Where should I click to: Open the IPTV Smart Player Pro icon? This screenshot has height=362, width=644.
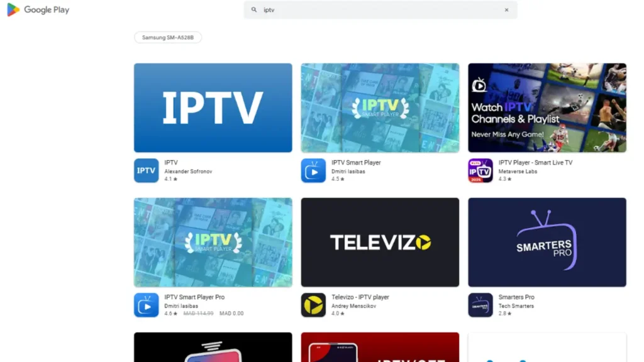(x=146, y=305)
